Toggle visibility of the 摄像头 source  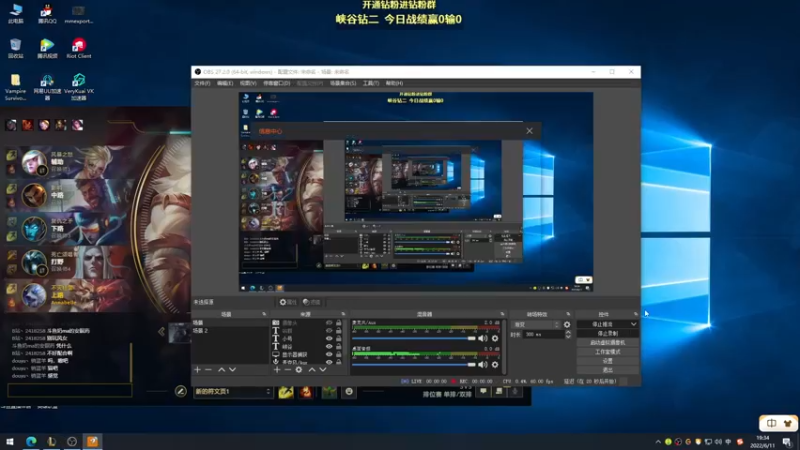tap(329, 322)
